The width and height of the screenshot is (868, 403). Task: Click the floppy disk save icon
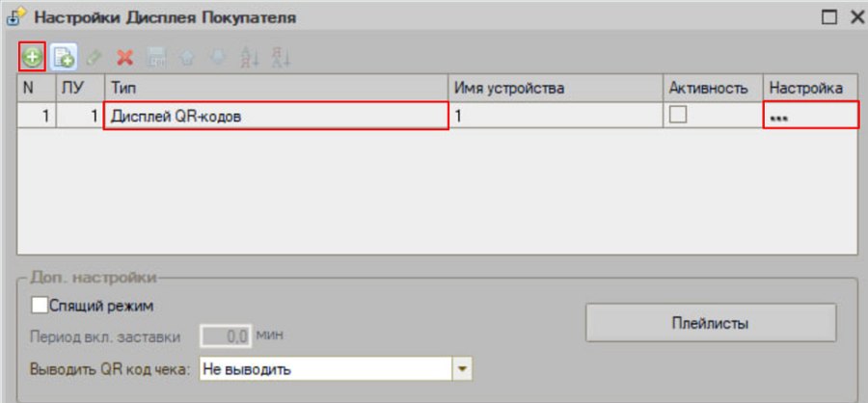coord(156,57)
